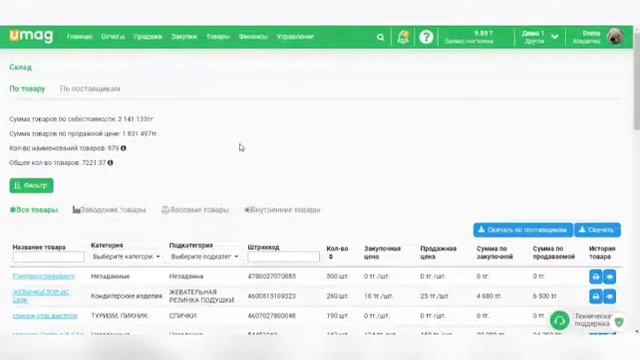The height and width of the screenshot is (360, 640).
Task: Open Товары menu item
Action: point(218,37)
